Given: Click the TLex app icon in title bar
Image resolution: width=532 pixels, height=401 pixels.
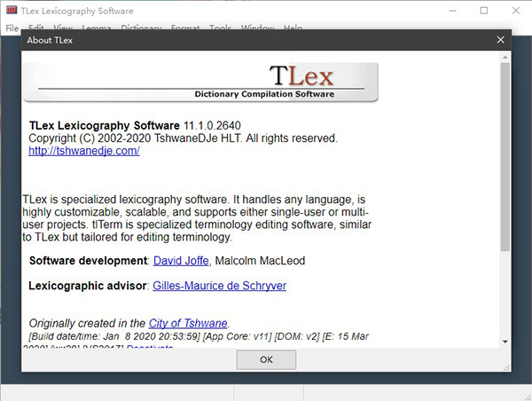Looking at the screenshot, I should [12, 11].
